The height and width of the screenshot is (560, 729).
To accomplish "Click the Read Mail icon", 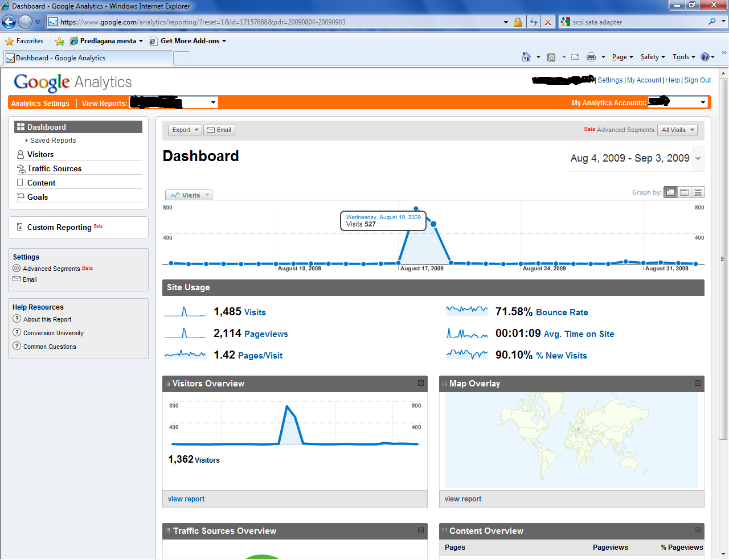I will (x=575, y=57).
